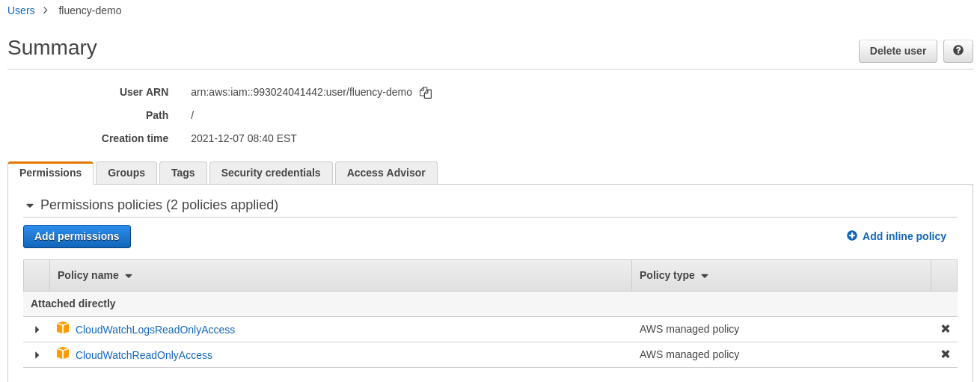Go to Security credentials tab
980x382 pixels.
pos(271,173)
